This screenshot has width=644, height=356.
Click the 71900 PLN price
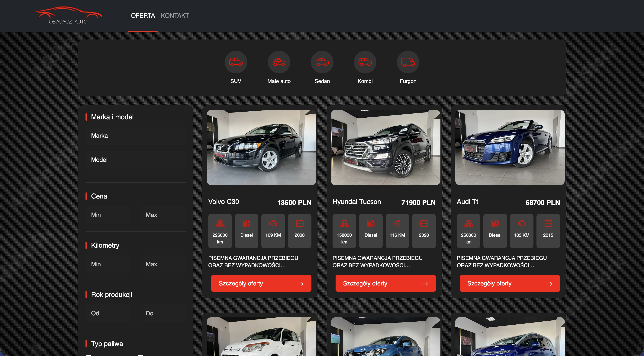(x=418, y=202)
